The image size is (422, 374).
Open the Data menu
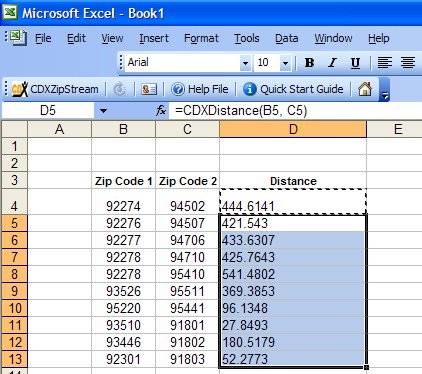[x=287, y=38]
